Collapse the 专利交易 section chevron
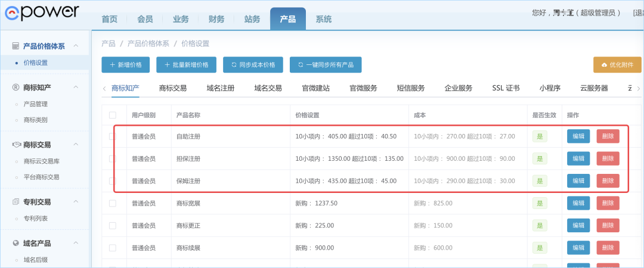 coord(76,202)
